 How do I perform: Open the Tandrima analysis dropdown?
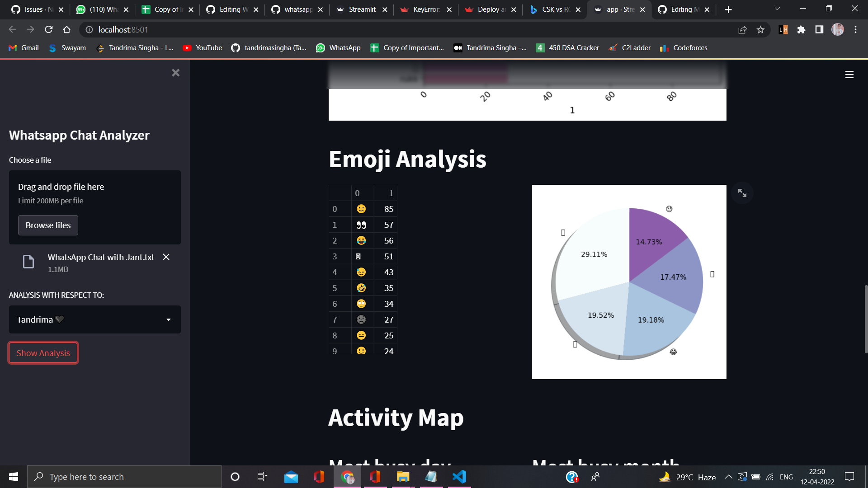pyautogui.click(x=94, y=319)
